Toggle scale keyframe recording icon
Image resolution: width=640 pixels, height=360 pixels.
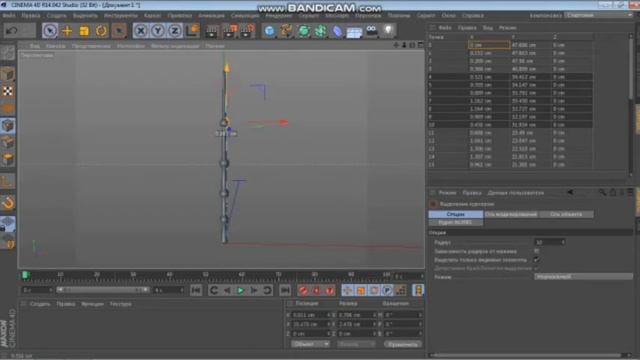coord(361,290)
